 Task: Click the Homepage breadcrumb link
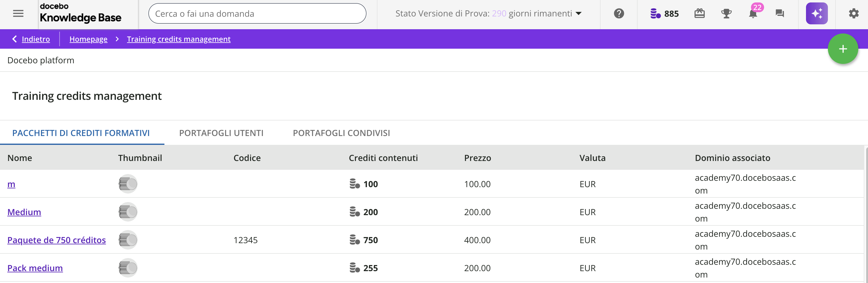click(x=88, y=39)
